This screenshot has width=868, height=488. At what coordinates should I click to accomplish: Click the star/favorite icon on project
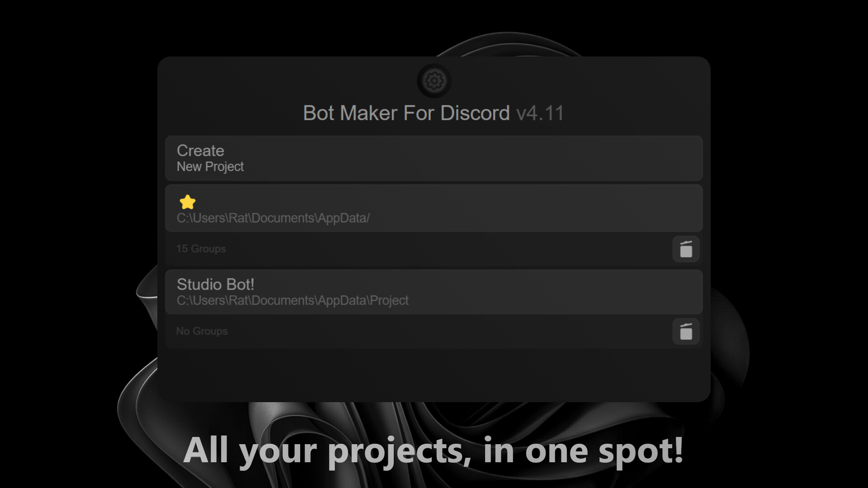point(187,202)
